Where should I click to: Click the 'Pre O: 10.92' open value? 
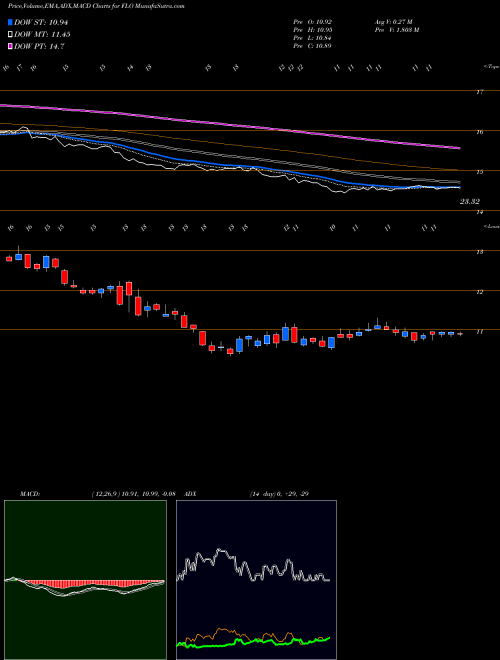[313, 22]
